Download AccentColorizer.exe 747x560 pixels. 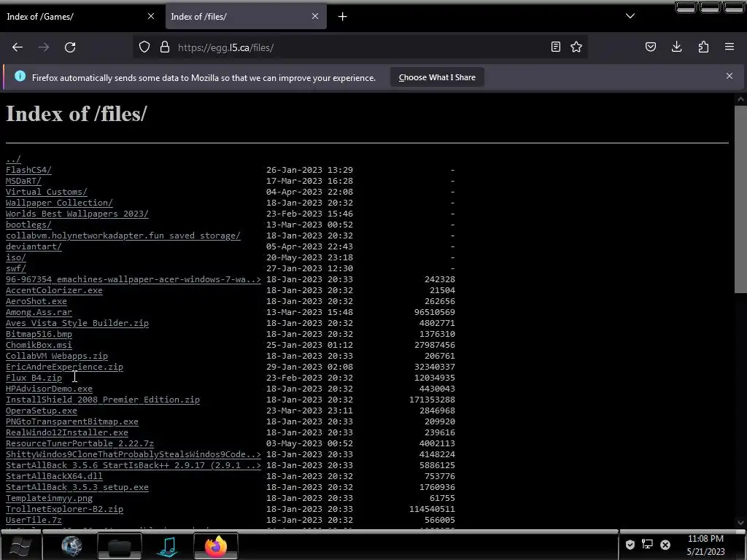54,290
